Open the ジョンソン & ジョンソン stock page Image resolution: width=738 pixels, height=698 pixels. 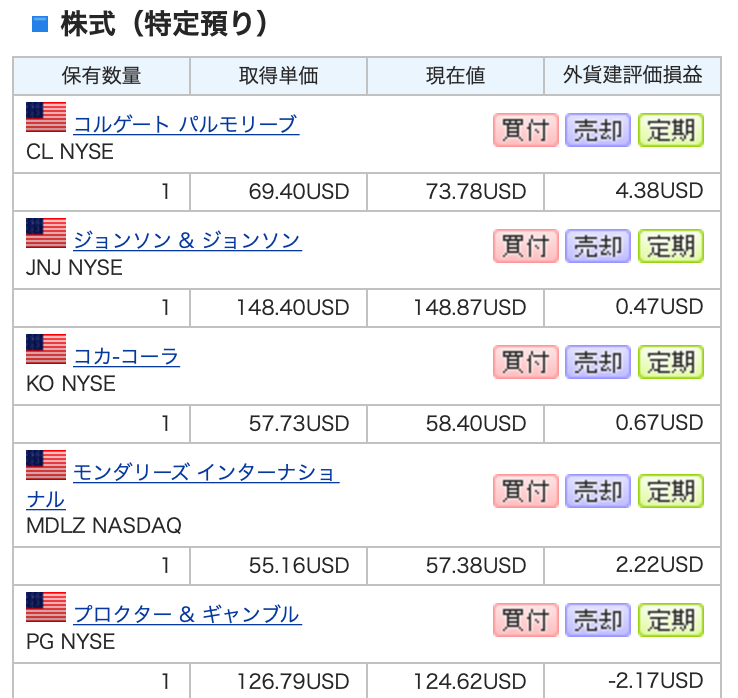point(187,241)
